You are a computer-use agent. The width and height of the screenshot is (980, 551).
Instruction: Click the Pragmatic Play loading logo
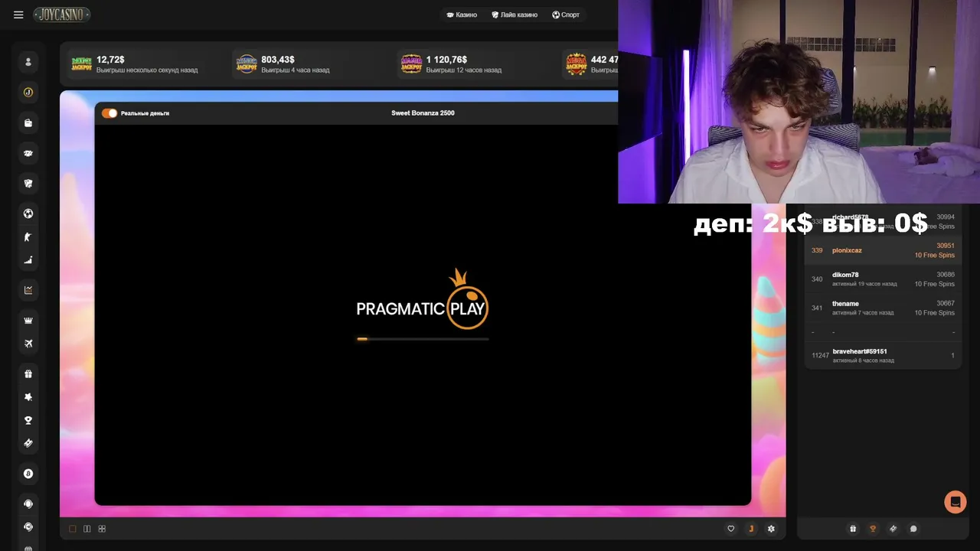(423, 299)
